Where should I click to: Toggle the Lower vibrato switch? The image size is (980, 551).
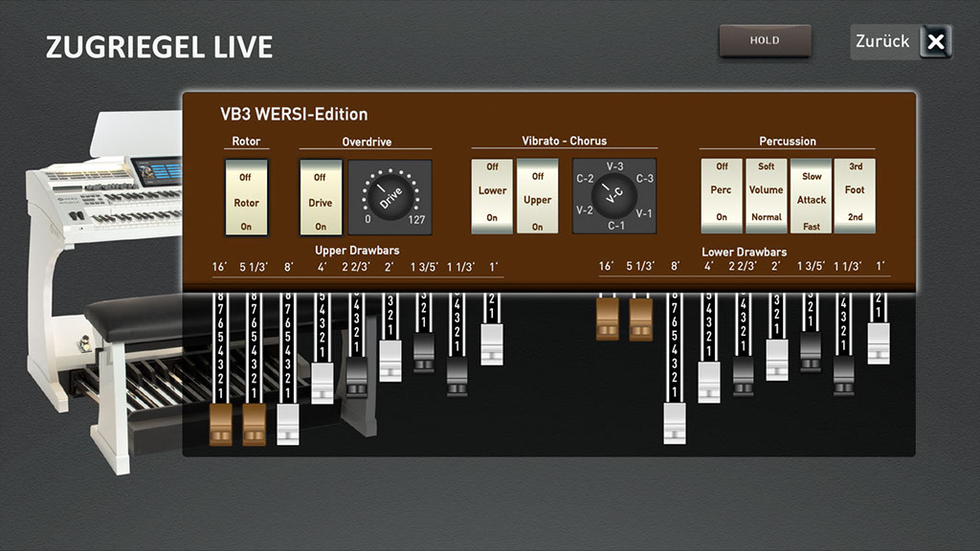click(492, 197)
